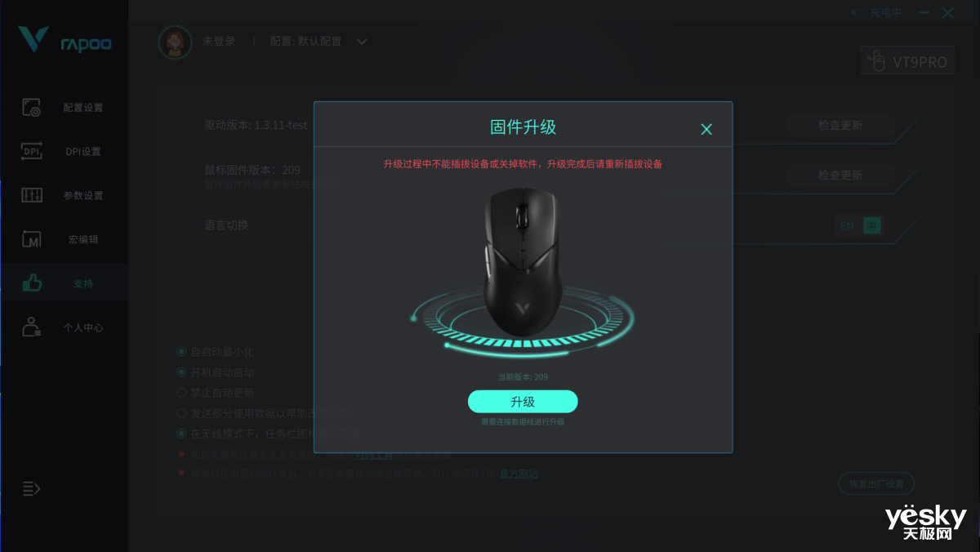
Task: Toggle the 开机自动启动 radio option
Action: click(x=181, y=372)
